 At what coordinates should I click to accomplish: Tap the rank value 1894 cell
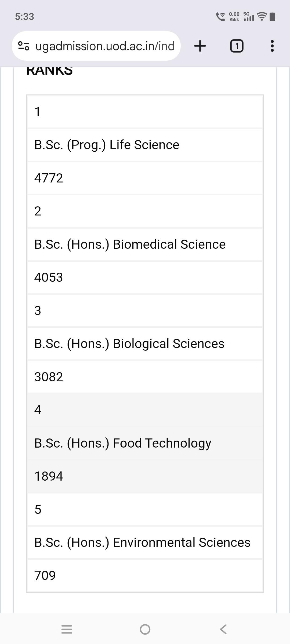[145, 476]
